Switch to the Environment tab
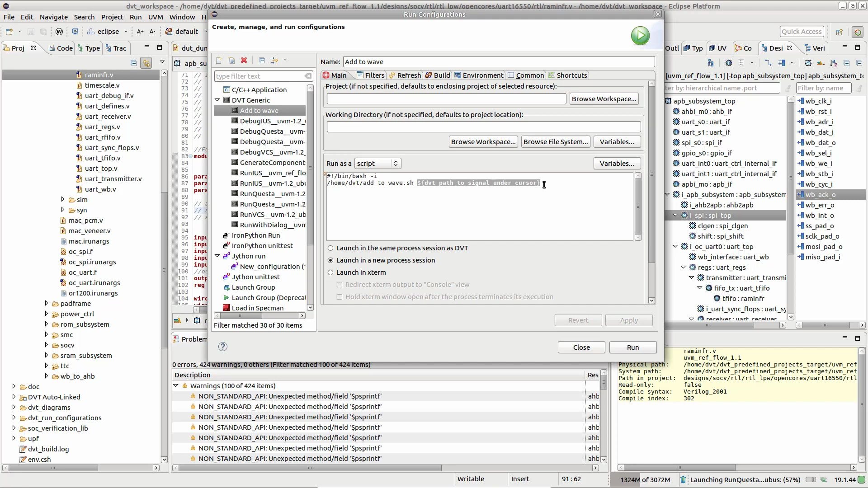868x488 pixels. (x=479, y=75)
